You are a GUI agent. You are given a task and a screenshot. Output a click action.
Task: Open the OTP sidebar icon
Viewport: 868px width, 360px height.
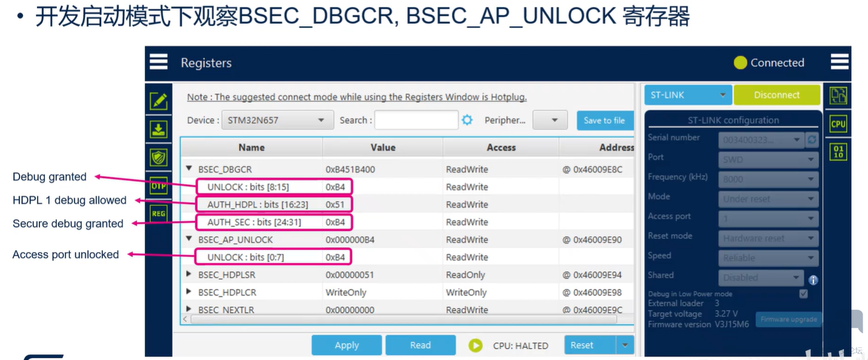(159, 186)
